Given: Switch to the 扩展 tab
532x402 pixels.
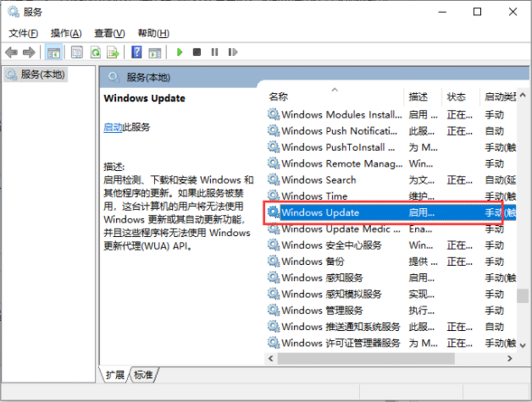Looking at the screenshot, I should pos(115,374).
